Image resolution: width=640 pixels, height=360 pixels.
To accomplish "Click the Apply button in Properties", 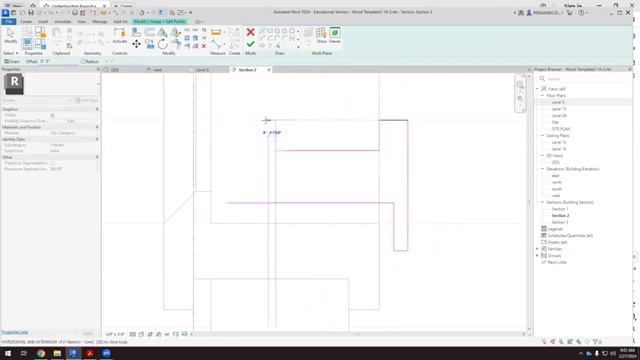I will coord(87,333).
